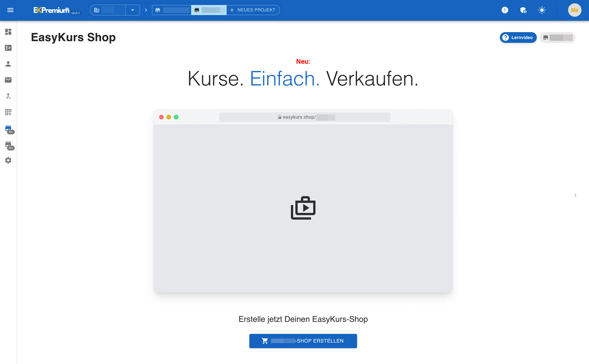Click the NEUES PROJEKT button

pos(253,10)
